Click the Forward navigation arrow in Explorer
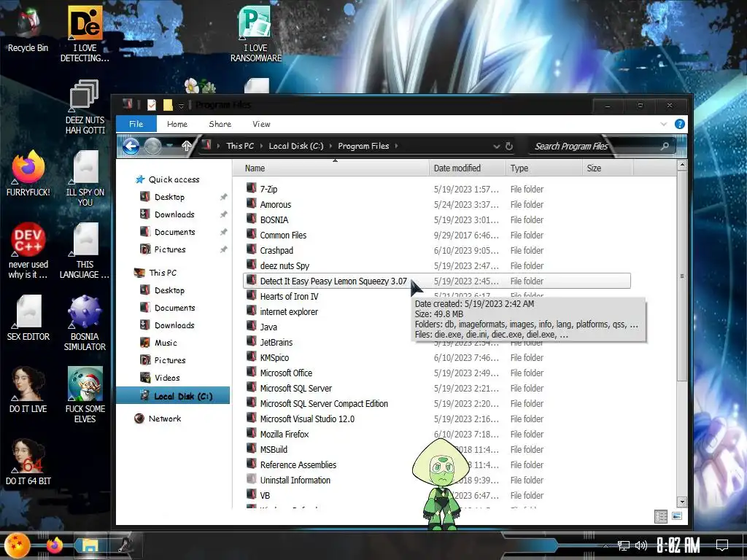747x560 pixels. (152, 146)
